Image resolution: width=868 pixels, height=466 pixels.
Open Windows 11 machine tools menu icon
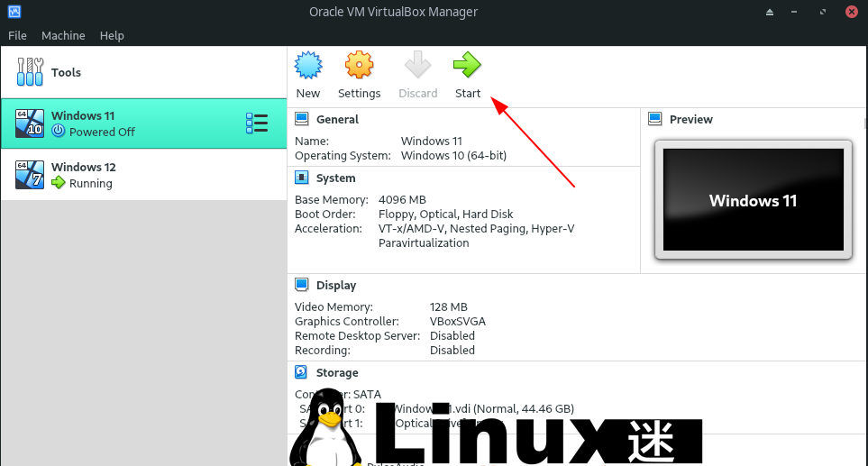tap(257, 123)
